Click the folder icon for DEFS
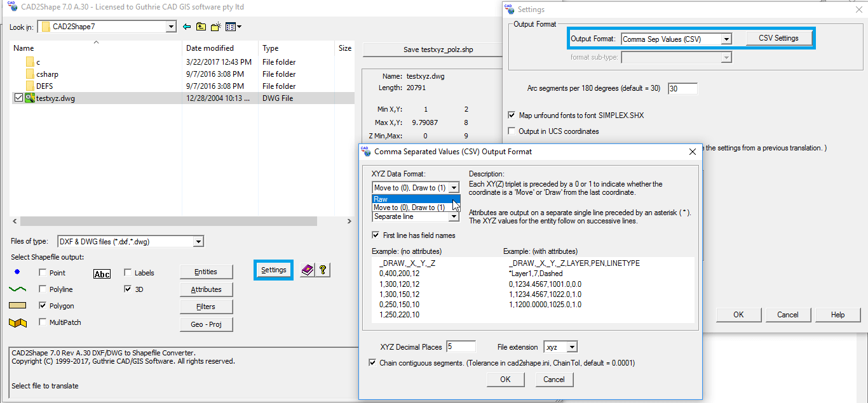Viewport: 868px width, 403px height. click(x=30, y=86)
